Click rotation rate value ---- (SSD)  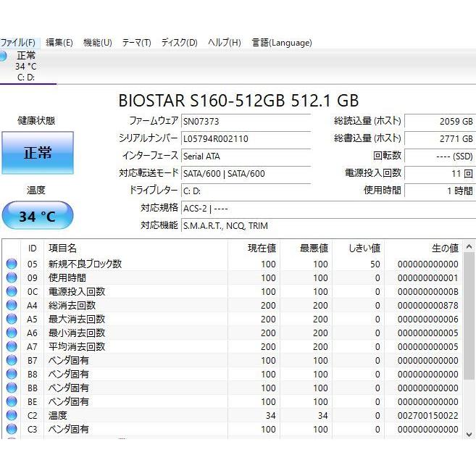440,156
